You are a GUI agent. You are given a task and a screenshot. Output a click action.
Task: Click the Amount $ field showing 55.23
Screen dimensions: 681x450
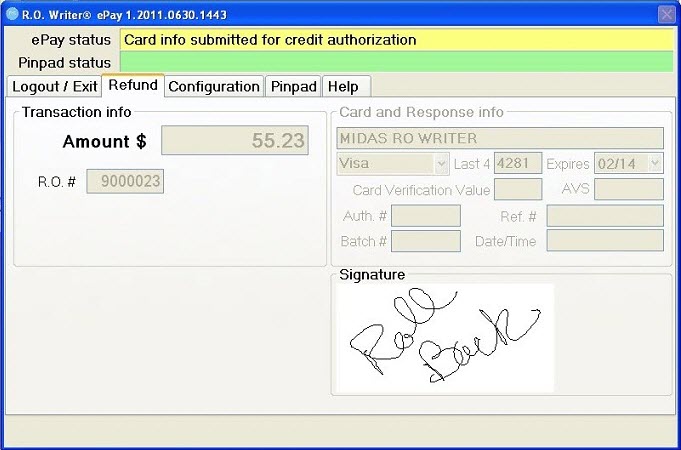point(235,141)
